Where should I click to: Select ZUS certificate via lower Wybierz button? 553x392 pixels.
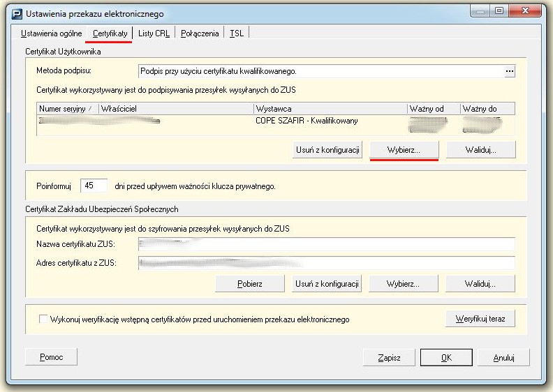click(403, 283)
